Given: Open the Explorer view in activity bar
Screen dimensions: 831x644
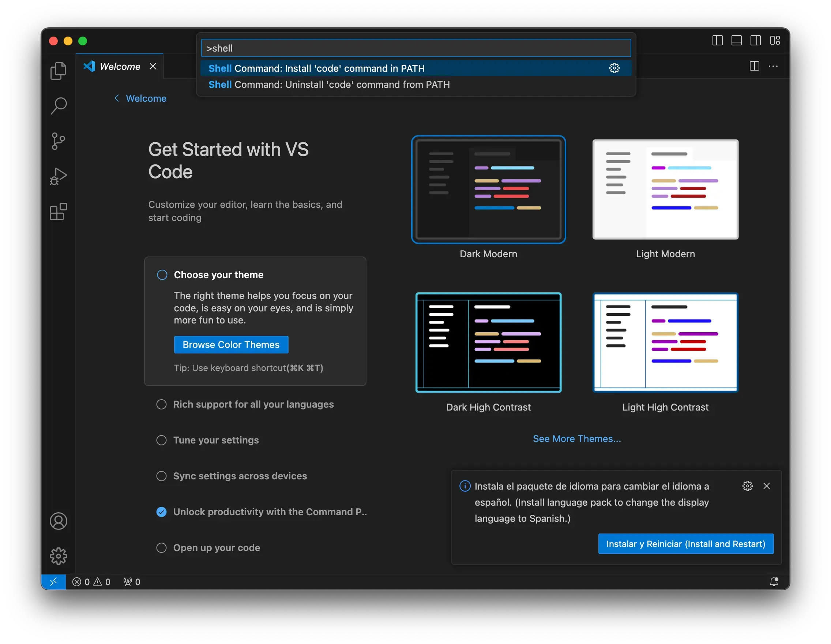Looking at the screenshot, I should pos(58,71).
